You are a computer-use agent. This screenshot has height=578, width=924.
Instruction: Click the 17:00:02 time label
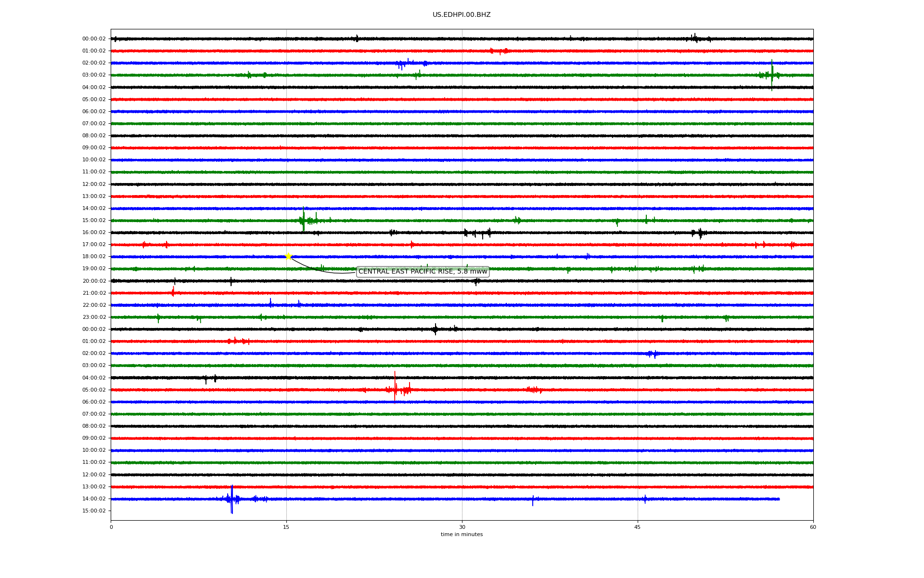[x=94, y=245]
